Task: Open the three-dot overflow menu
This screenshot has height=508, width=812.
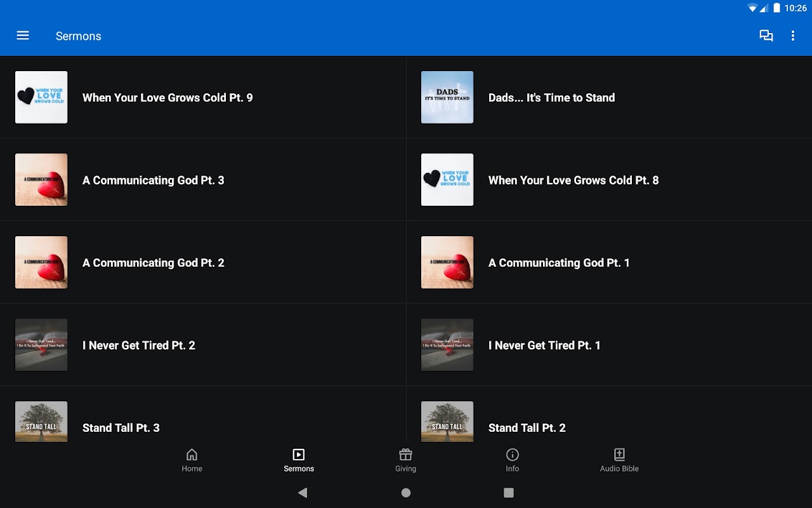Action: pos(792,36)
